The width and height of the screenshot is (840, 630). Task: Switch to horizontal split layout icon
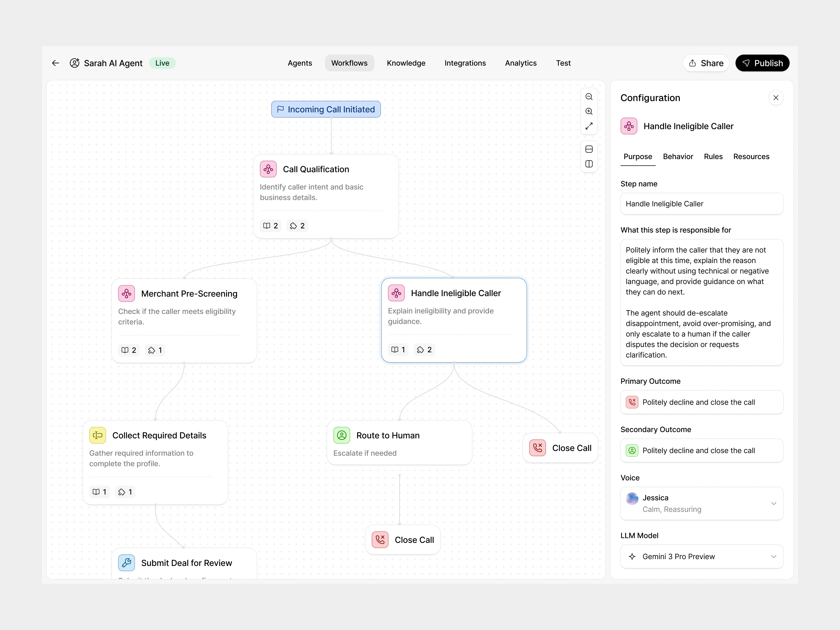589,149
